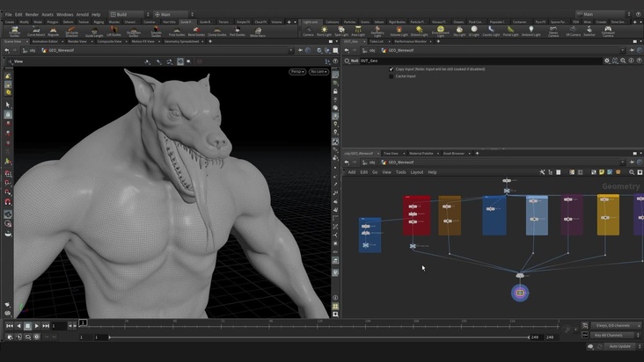
Task: Click the Lift Guides shelf tool
Action: point(114,32)
